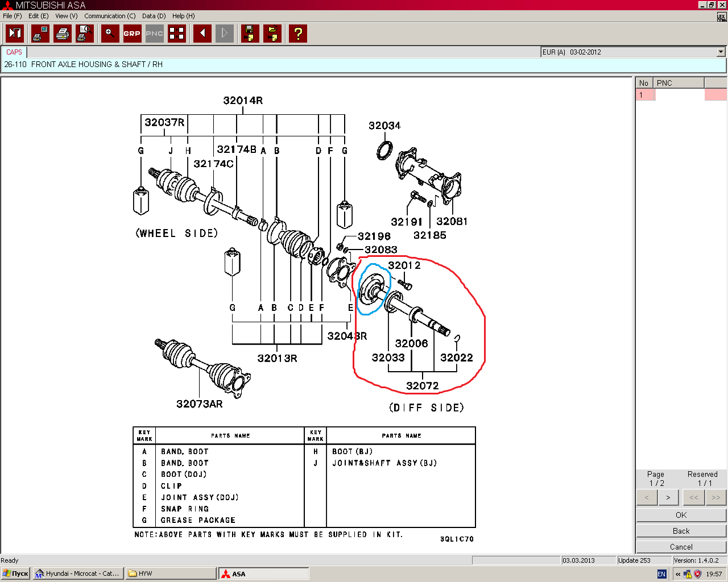
Task: Open print preview with magnifier icon
Action: pos(85,34)
